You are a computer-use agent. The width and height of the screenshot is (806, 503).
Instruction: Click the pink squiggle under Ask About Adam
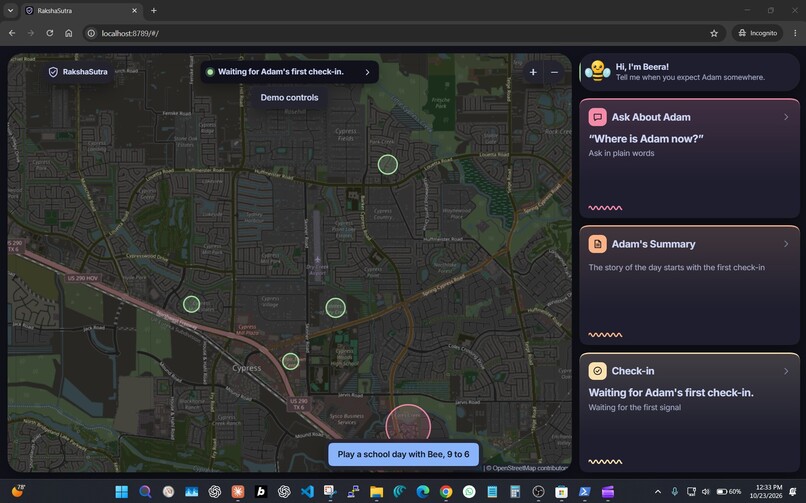coord(605,208)
